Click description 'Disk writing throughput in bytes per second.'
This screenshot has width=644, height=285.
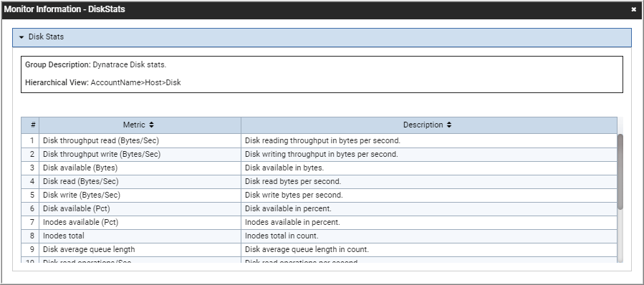[321, 155]
